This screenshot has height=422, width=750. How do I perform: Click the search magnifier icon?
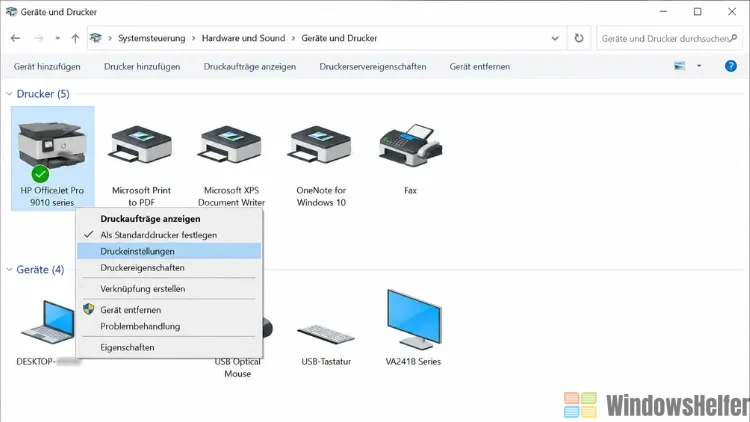[734, 38]
